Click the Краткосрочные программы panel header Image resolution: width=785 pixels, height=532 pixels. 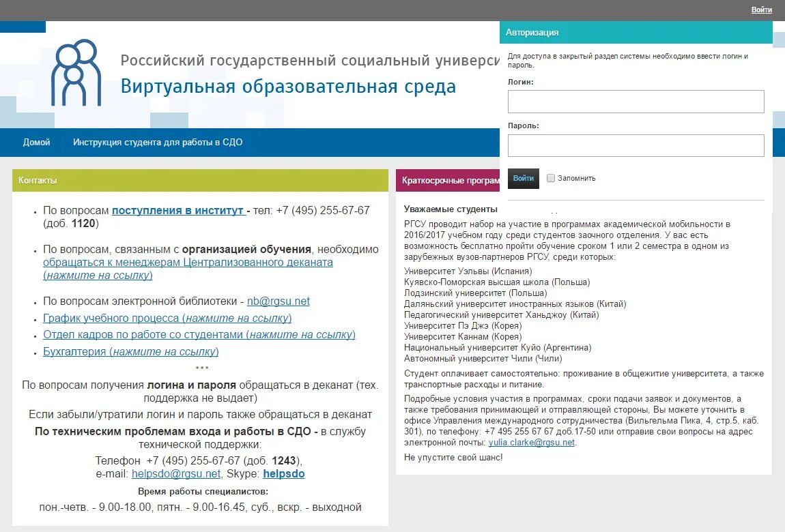click(x=448, y=181)
